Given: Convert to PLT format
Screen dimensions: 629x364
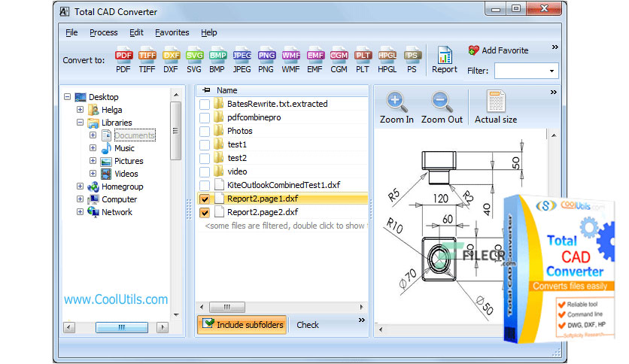Looking at the screenshot, I should [363, 60].
